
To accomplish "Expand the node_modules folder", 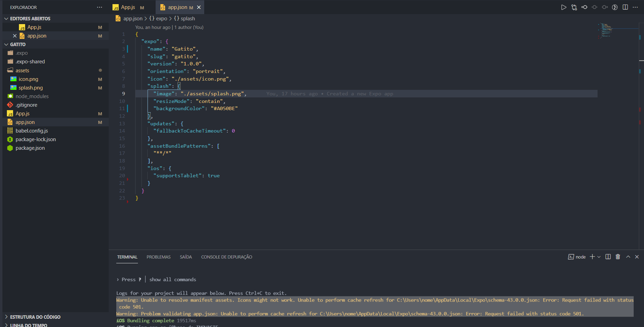I will (56, 96).
